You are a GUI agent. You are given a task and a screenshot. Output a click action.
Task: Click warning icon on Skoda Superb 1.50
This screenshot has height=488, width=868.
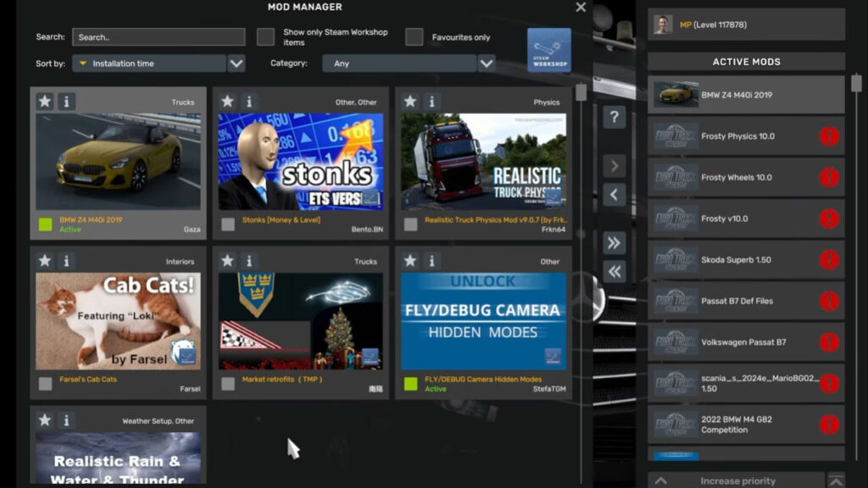(829, 259)
